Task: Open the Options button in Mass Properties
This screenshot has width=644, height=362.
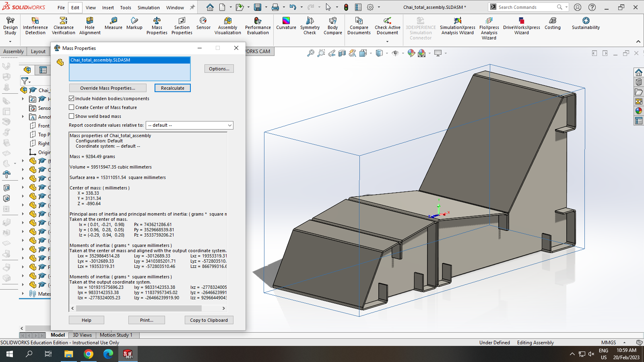Action: pyautogui.click(x=219, y=69)
